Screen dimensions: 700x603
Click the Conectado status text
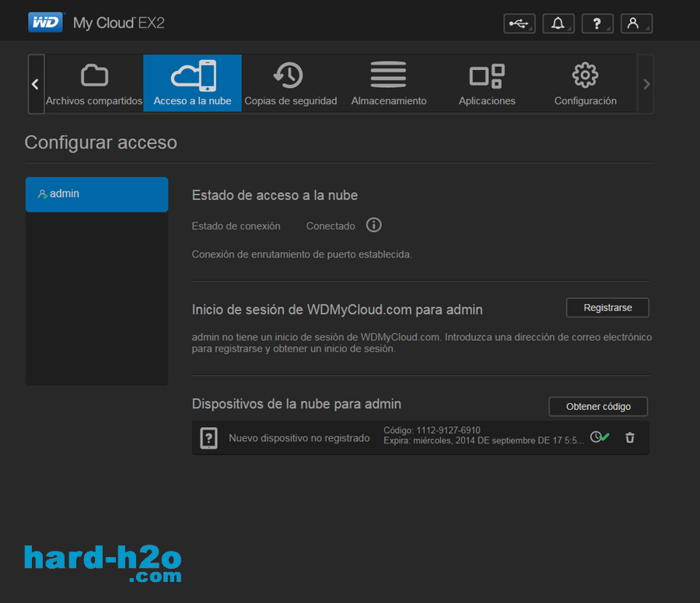click(x=331, y=226)
